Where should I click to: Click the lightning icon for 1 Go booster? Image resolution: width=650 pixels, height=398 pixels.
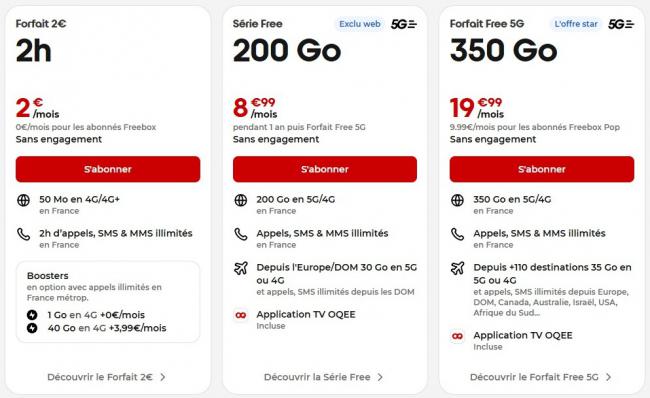(x=32, y=315)
